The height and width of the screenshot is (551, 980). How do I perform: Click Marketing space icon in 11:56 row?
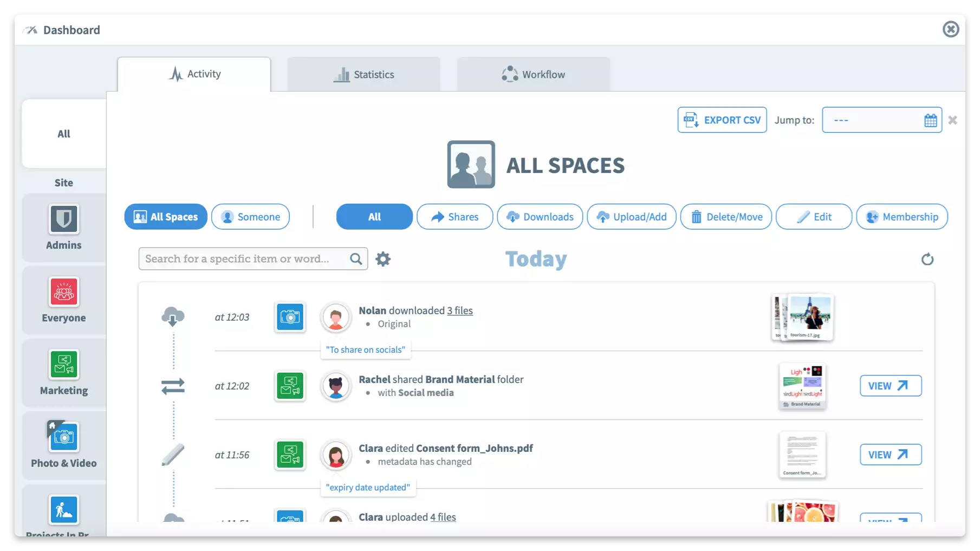click(290, 455)
